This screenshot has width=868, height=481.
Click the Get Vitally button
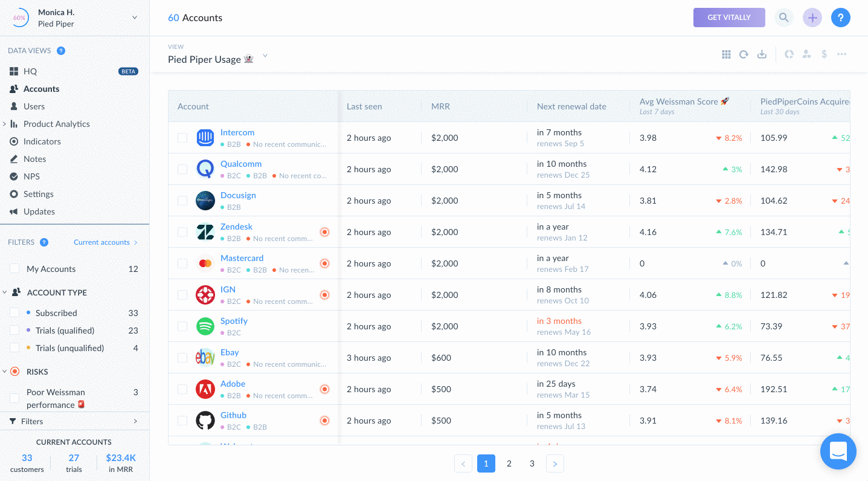729,18
